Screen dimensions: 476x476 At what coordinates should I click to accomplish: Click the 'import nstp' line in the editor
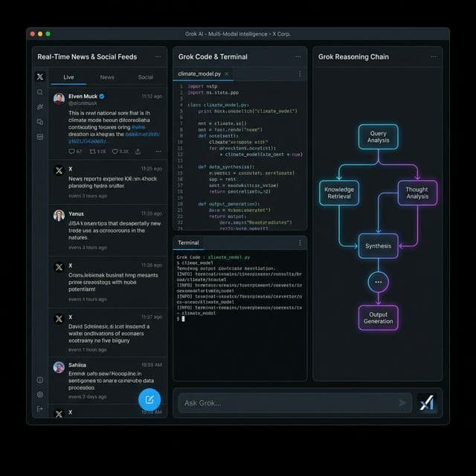[x=202, y=86]
